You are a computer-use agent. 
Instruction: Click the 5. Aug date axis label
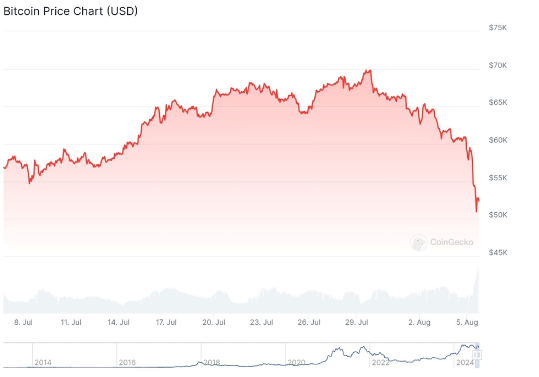467,322
